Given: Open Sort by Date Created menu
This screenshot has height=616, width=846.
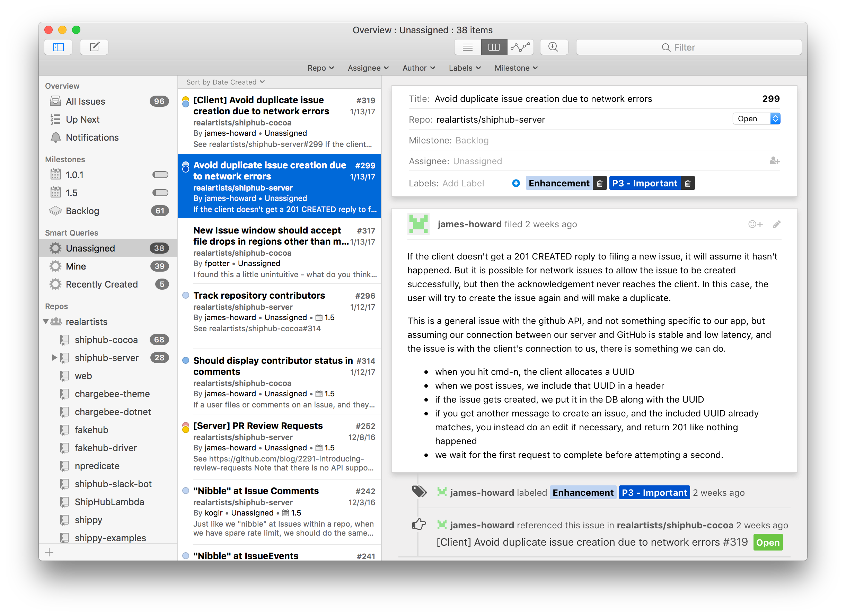Looking at the screenshot, I should pyautogui.click(x=225, y=82).
